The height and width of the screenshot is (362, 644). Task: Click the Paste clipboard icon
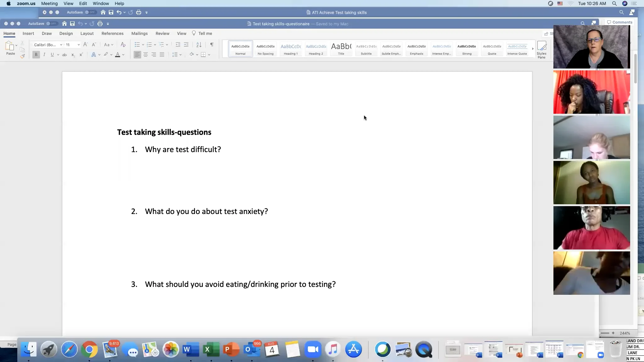pos(9,46)
